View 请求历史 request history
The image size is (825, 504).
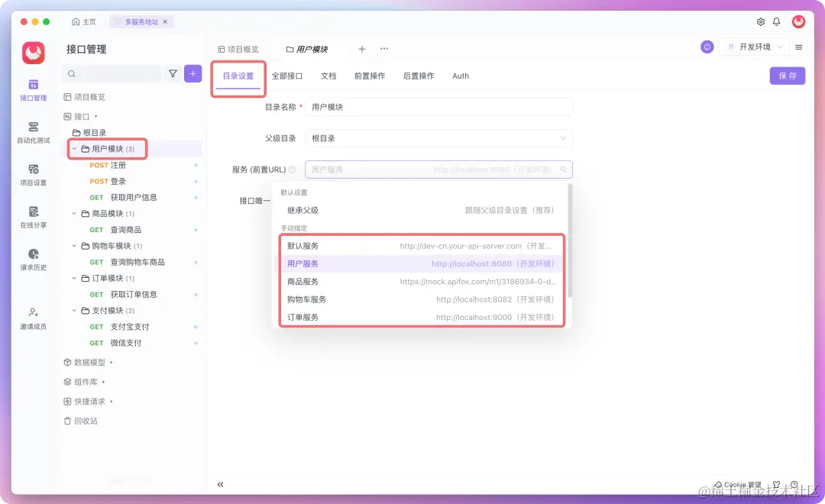(32, 262)
